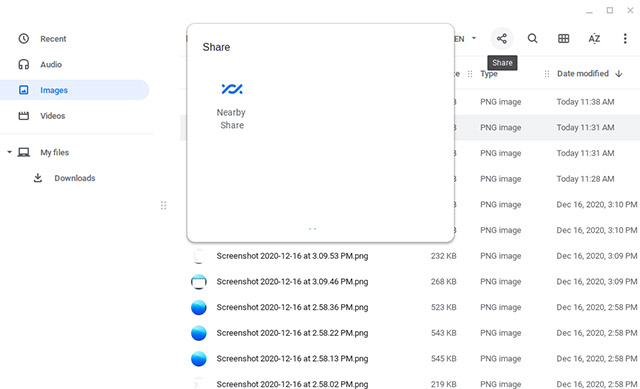Click thumbnail of the 2.58.22 PM screenshot
This screenshot has width=640, height=389.
coord(199,333)
